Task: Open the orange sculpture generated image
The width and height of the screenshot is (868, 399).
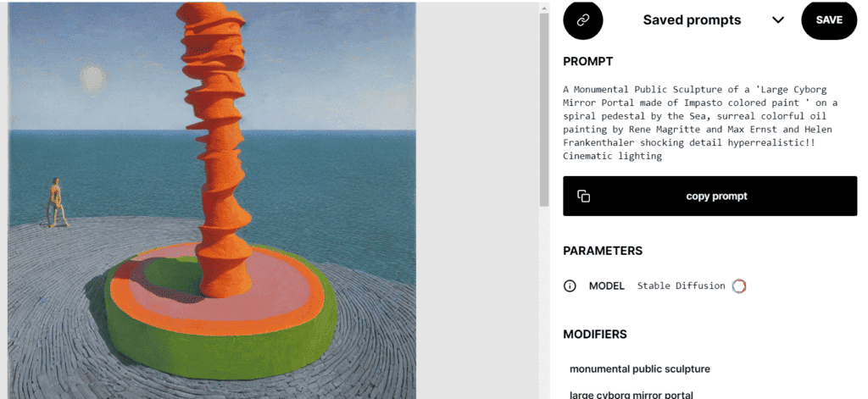Action: (x=211, y=200)
